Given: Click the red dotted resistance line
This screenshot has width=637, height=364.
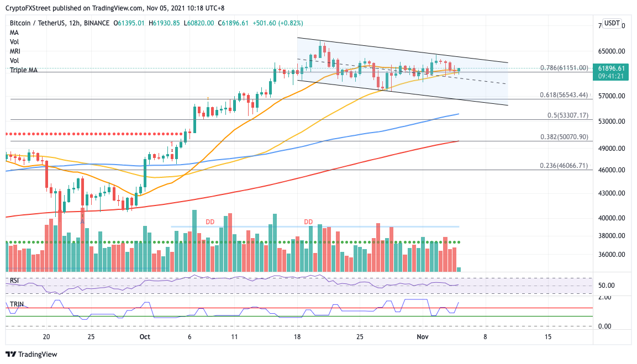Looking at the screenshot, I should point(94,134).
